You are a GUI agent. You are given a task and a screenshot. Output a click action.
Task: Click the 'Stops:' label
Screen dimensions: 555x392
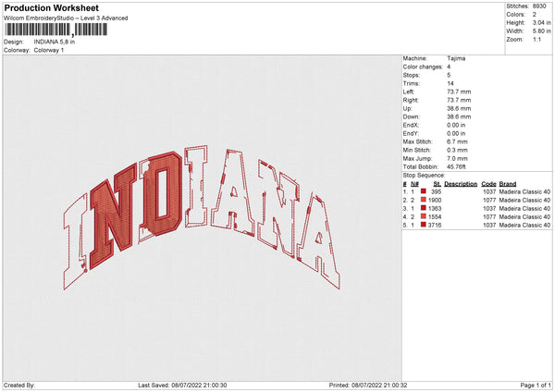[412, 75]
